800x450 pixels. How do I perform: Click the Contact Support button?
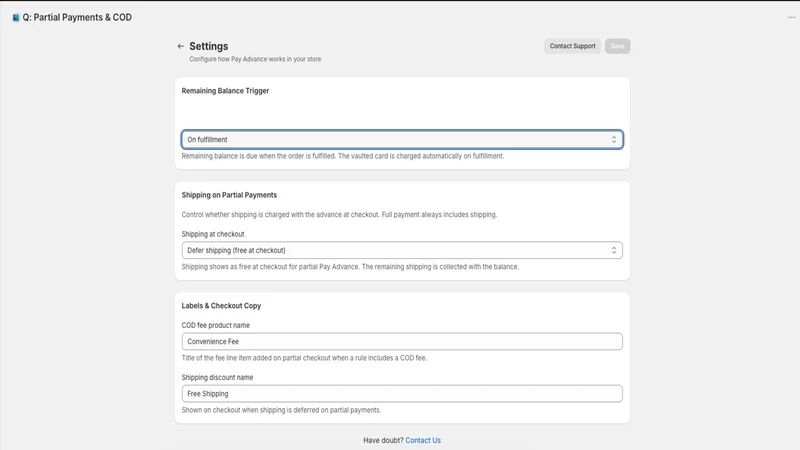coord(572,46)
